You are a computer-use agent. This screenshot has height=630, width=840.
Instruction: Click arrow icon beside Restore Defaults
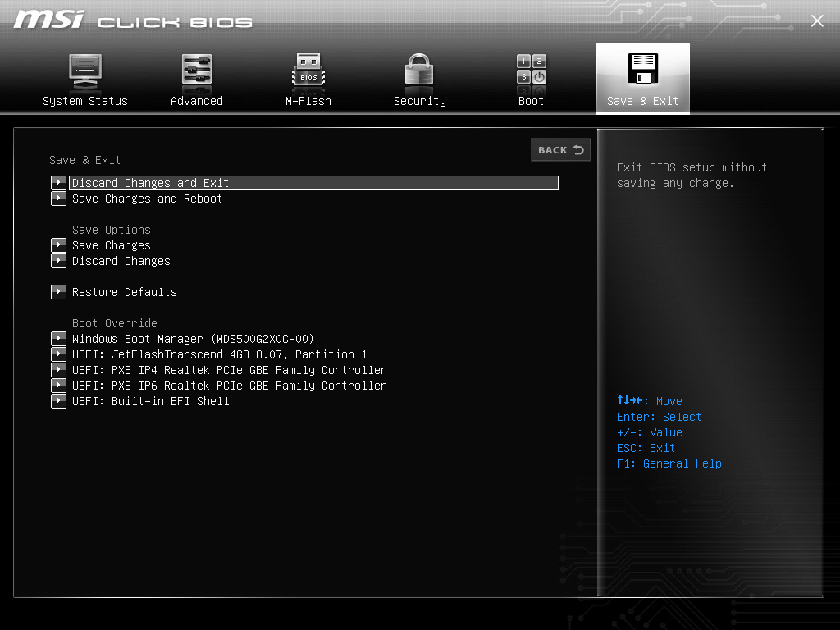click(58, 292)
